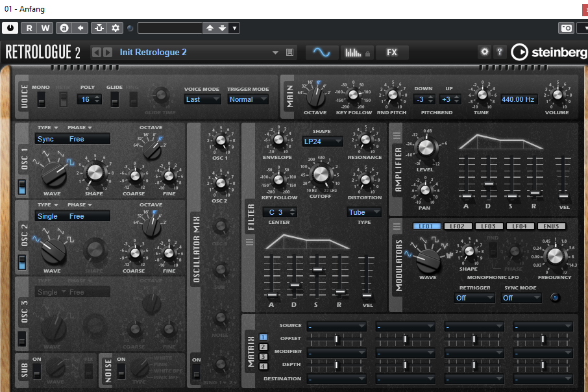Click the A/B comparison 'a' icon
Screen dimensions: 588x392
point(64,28)
